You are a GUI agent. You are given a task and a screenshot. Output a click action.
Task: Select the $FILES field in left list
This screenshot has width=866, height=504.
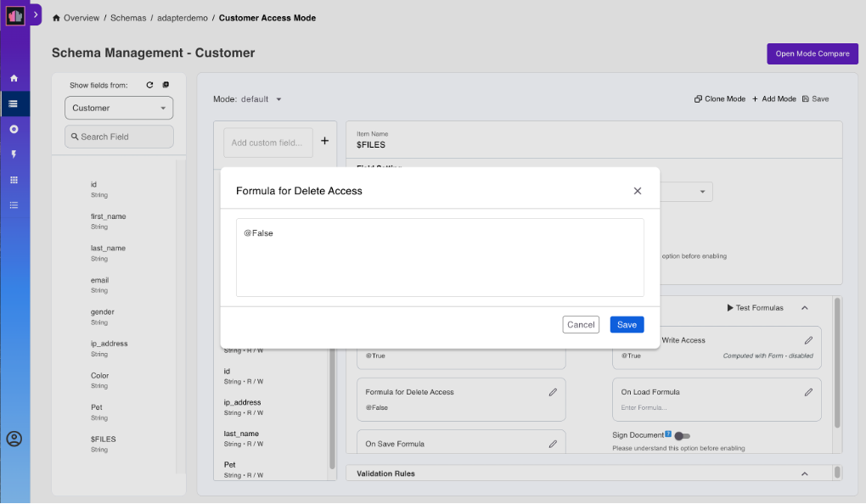(104, 444)
